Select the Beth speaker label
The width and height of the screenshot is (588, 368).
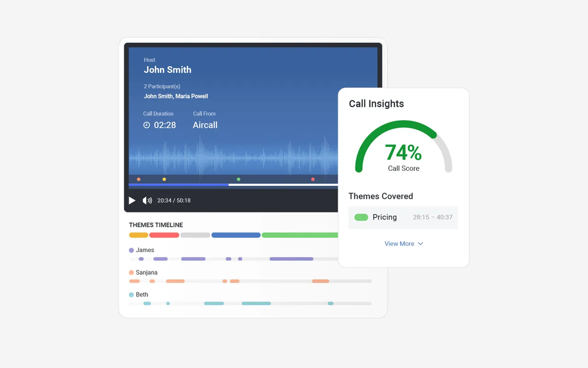(x=142, y=295)
